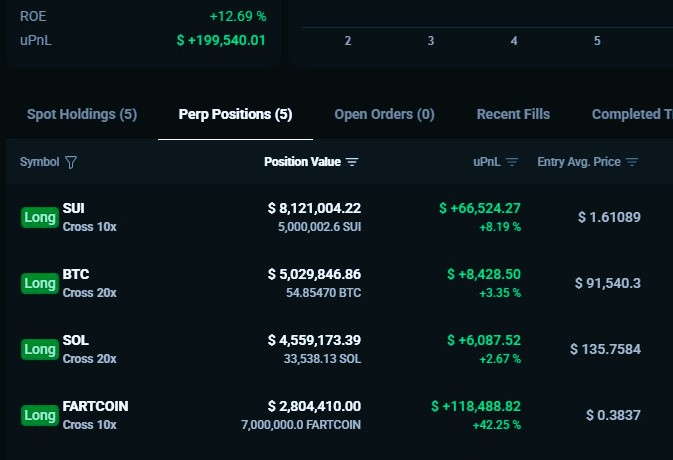The image size is (673, 460).
Task: Click the Entry Avg. Price header text
Action: tap(579, 162)
